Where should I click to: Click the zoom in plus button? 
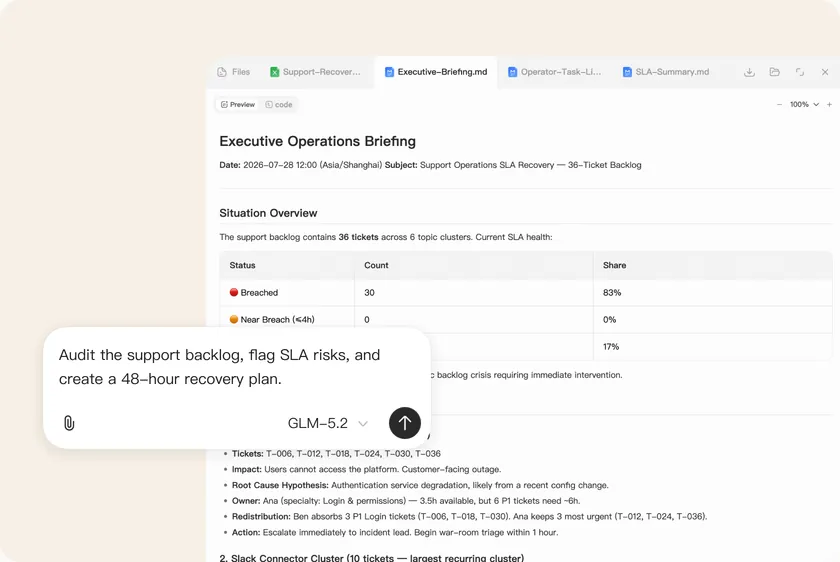[829, 104]
